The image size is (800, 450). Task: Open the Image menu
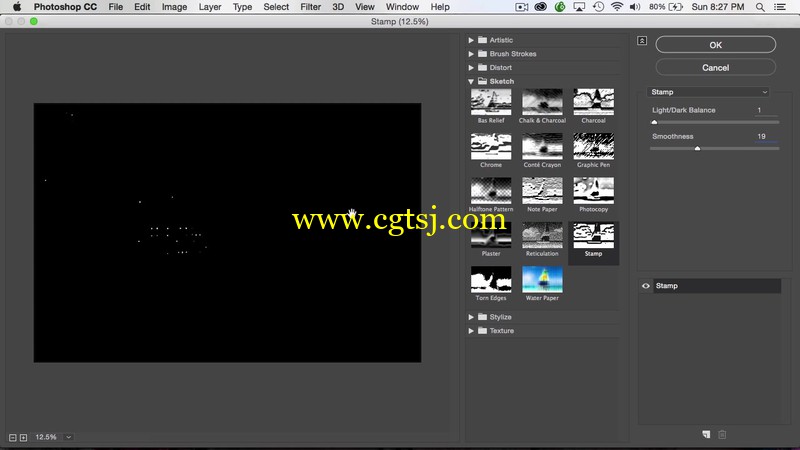[x=174, y=7]
